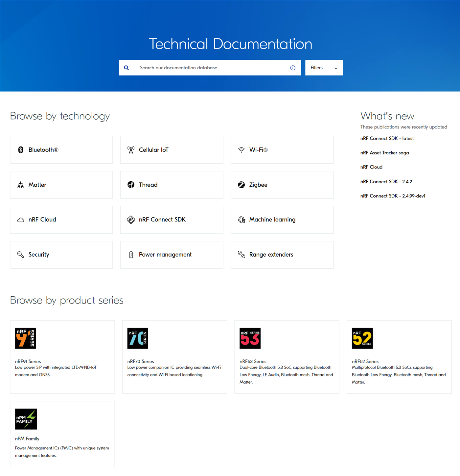Click the nRF Cloud cloud icon
This screenshot has width=460, height=476.
point(21,220)
